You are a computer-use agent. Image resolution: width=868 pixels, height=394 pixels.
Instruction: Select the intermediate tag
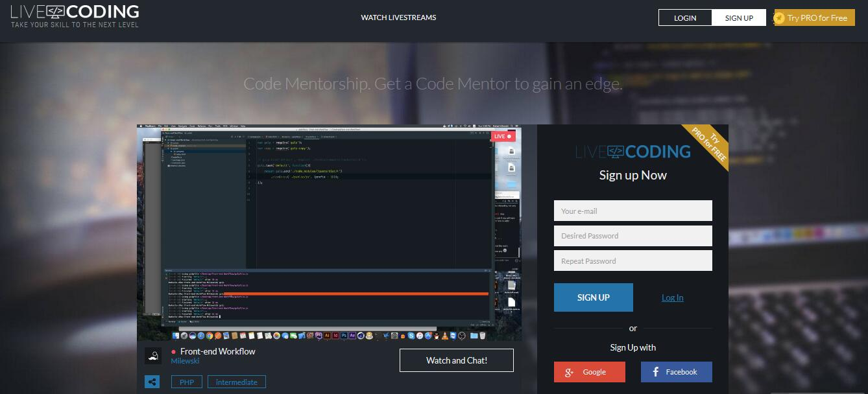[236, 382]
